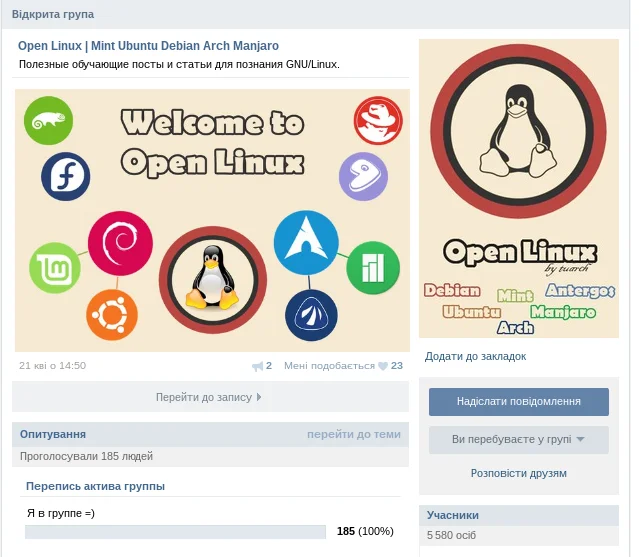Image resolution: width=639 pixels, height=557 pixels.
Task: Click 'Розповісти друзям' link
Action: (x=518, y=473)
